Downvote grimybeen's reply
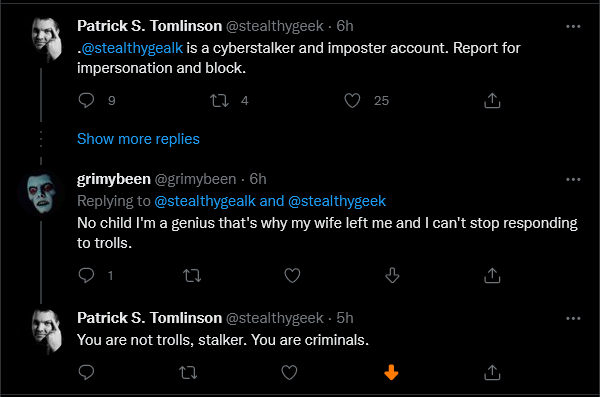Image resolution: width=600 pixels, height=397 pixels. coord(392,275)
